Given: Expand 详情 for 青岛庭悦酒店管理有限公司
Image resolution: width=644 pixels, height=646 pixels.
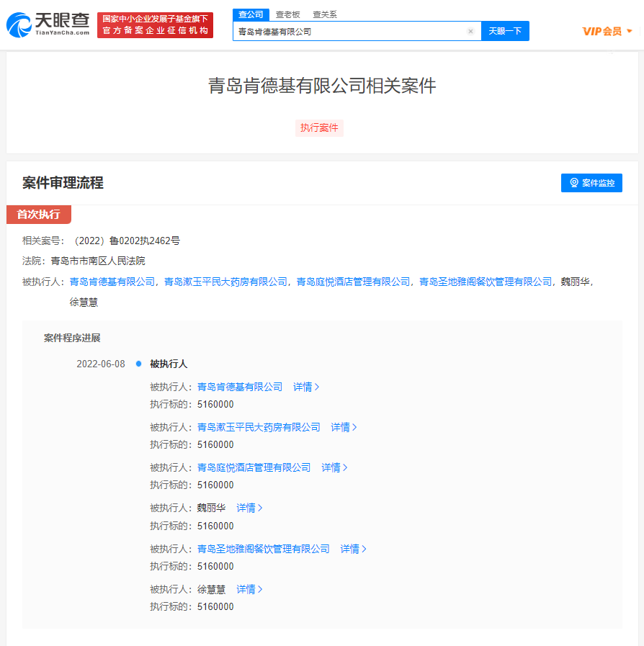Looking at the screenshot, I should 334,467.
